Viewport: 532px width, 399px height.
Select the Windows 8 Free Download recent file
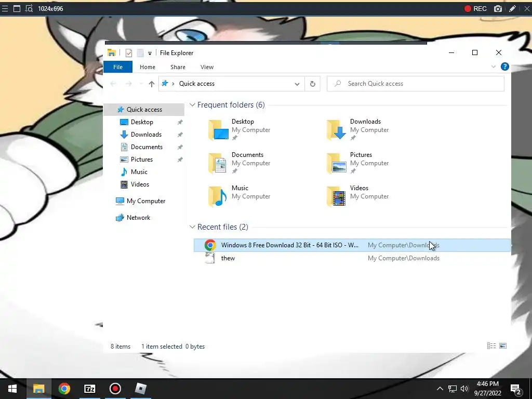pos(352,245)
